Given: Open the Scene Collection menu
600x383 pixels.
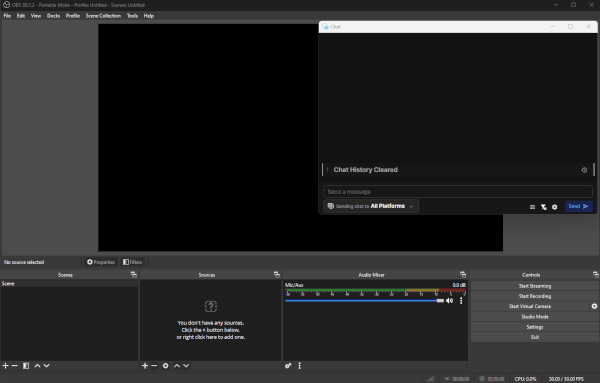Looking at the screenshot, I should click(x=103, y=16).
